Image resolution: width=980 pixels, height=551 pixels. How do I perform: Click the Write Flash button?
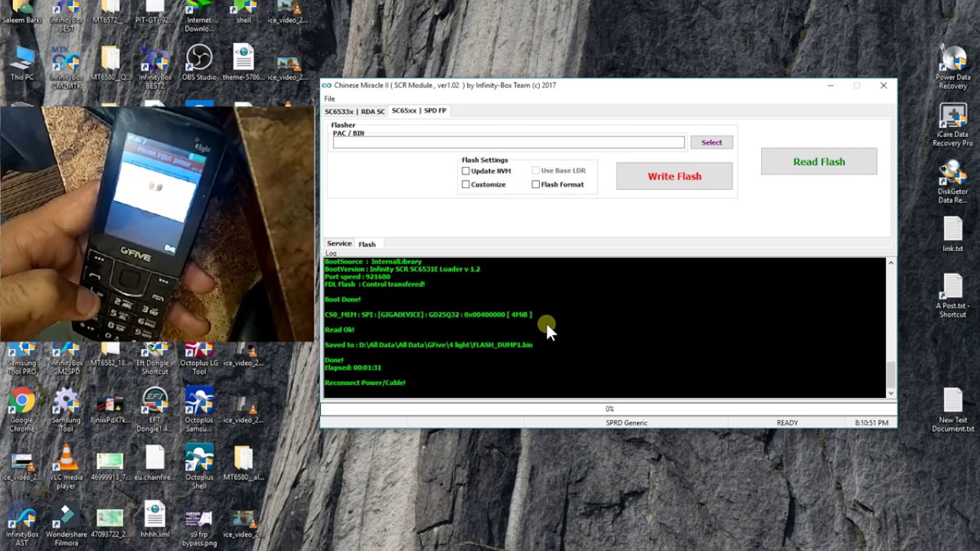click(x=675, y=176)
